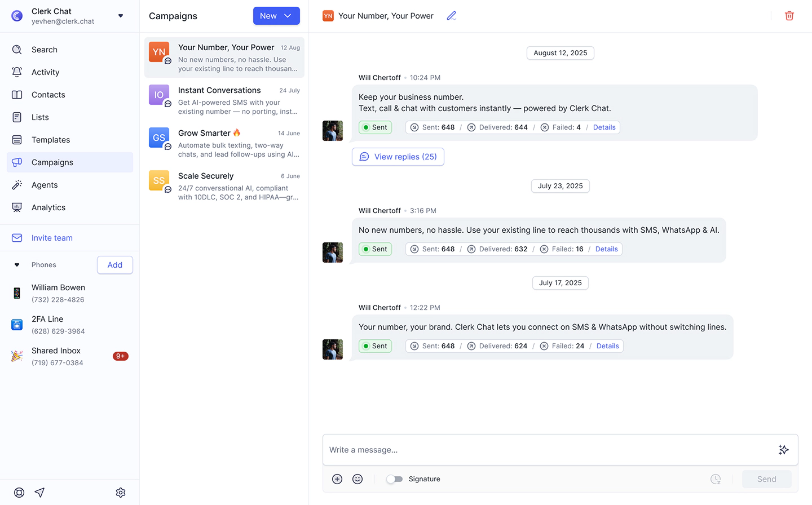Click the paper plane icon in sidebar footer
Image resolution: width=812 pixels, height=505 pixels.
pyautogui.click(x=39, y=493)
